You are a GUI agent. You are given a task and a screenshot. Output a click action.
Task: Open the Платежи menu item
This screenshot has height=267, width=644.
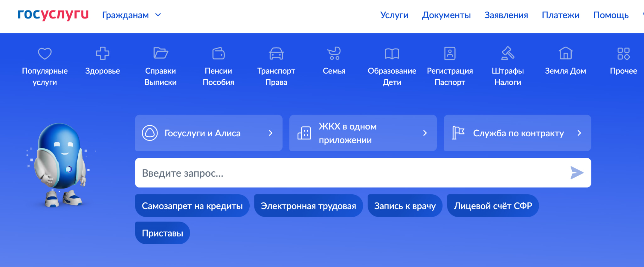pyautogui.click(x=560, y=15)
